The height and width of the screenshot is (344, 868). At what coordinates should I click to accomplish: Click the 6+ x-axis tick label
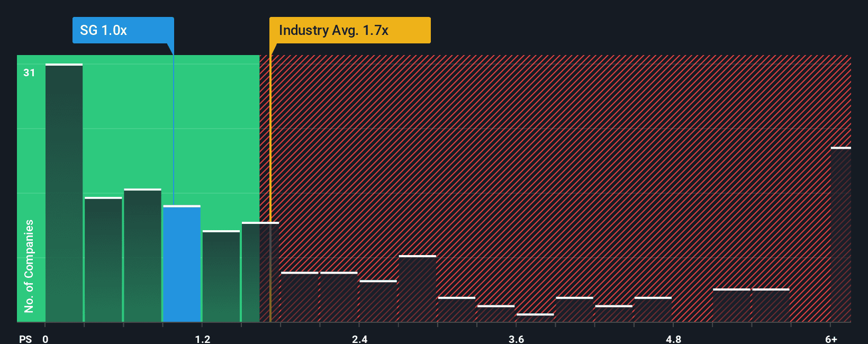tap(831, 339)
